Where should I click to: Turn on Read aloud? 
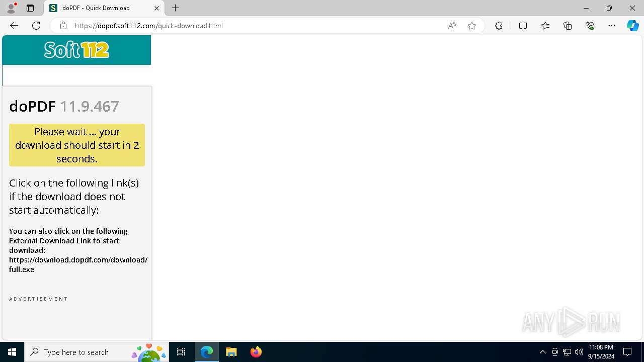tap(452, 26)
